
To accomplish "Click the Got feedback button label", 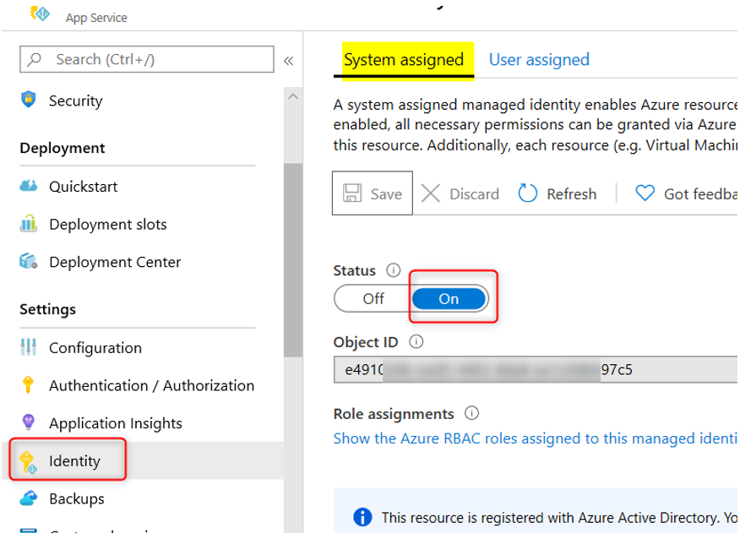I will [x=700, y=193].
